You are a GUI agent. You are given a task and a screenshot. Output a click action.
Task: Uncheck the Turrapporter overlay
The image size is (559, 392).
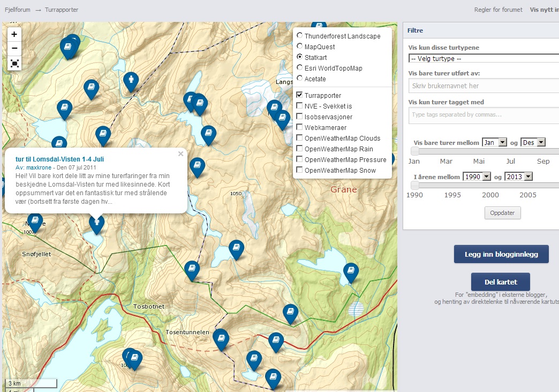coord(300,95)
